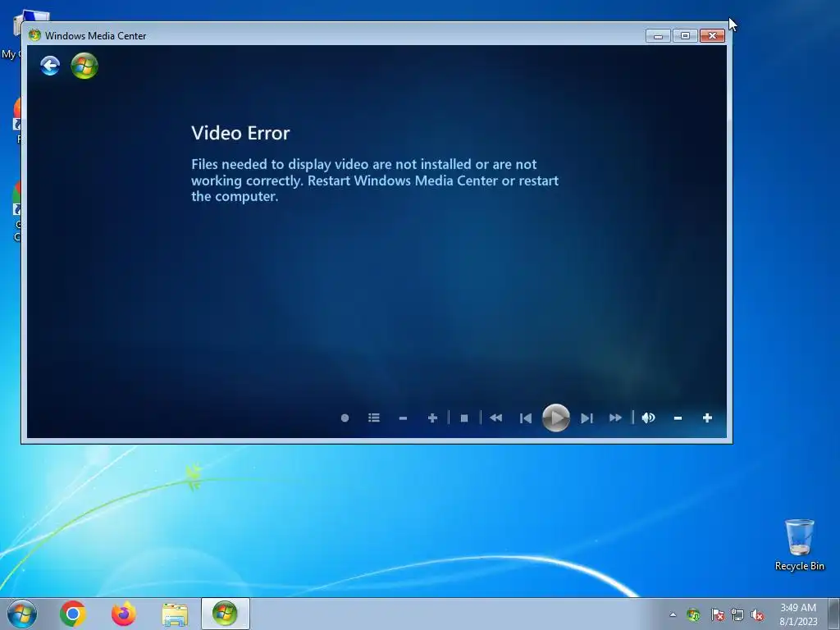Image resolution: width=840 pixels, height=630 pixels.
Task: Increase volume with the plus button
Action: click(707, 418)
